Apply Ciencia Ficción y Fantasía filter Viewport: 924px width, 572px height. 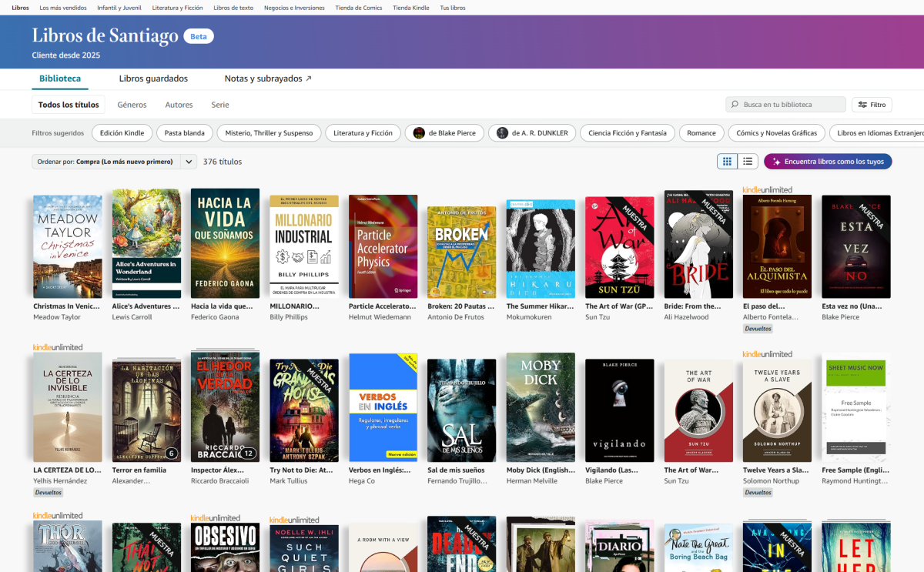pos(628,133)
